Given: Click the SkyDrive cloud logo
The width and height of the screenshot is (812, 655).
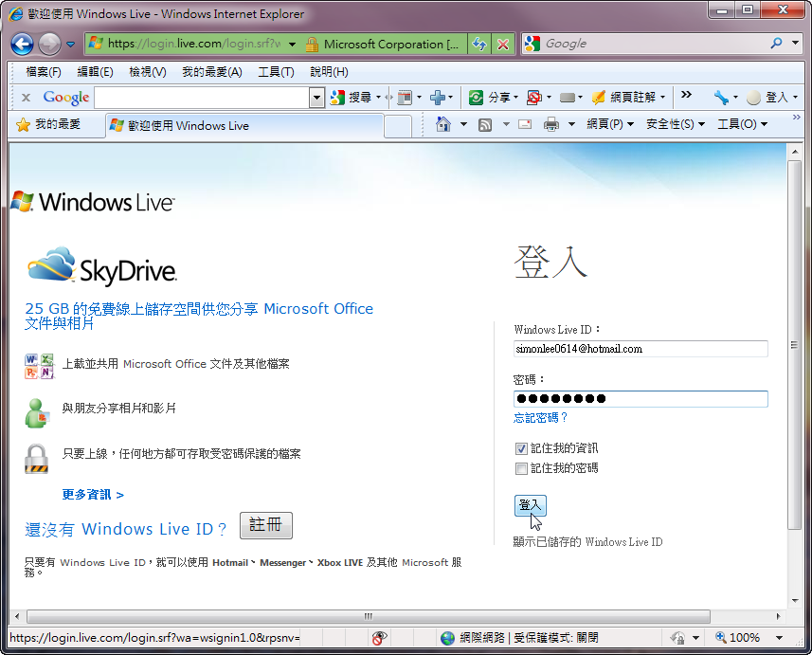Looking at the screenshot, I should 102,265.
